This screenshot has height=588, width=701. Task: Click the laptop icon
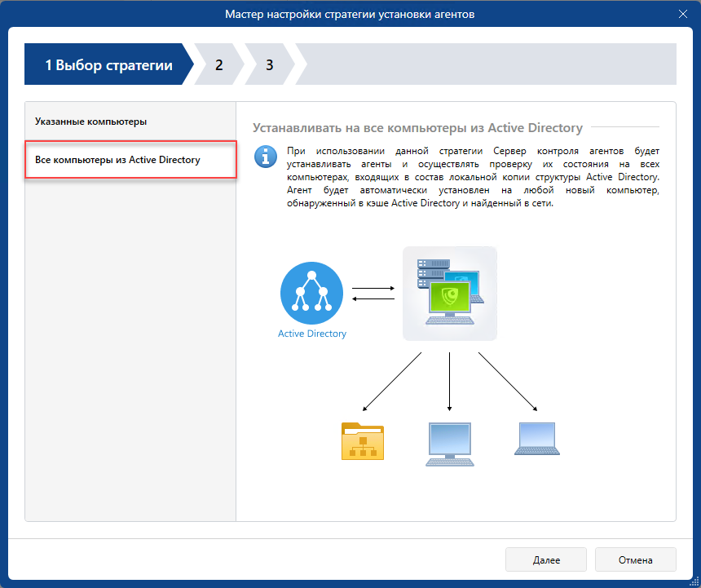click(537, 439)
